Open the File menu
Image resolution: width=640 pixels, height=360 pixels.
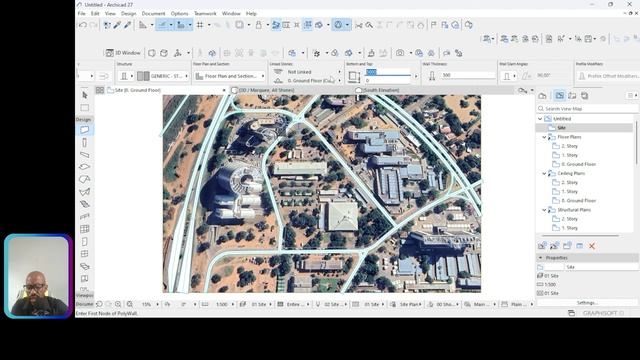point(82,13)
